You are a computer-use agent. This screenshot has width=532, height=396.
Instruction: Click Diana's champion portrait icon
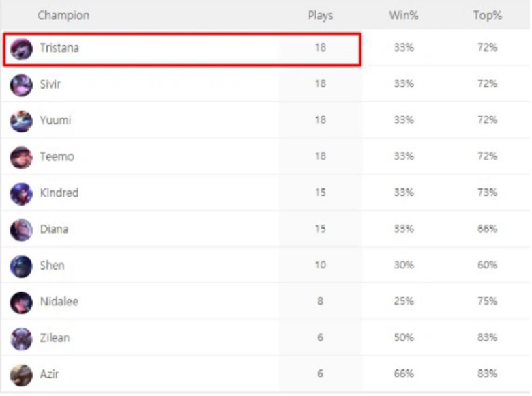21,229
